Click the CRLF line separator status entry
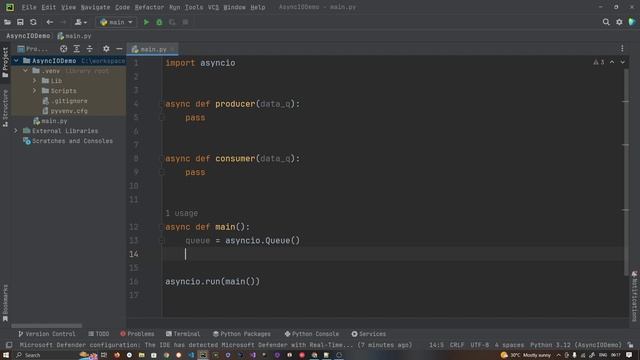Viewport: 640px width, 360px height. point(457,345)
